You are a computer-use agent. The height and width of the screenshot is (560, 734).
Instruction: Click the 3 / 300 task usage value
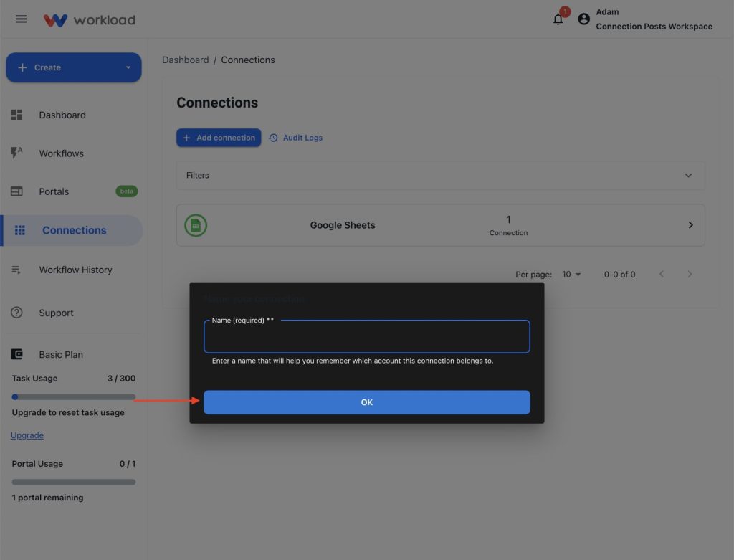pyautogui.click(x=121, y=378)
